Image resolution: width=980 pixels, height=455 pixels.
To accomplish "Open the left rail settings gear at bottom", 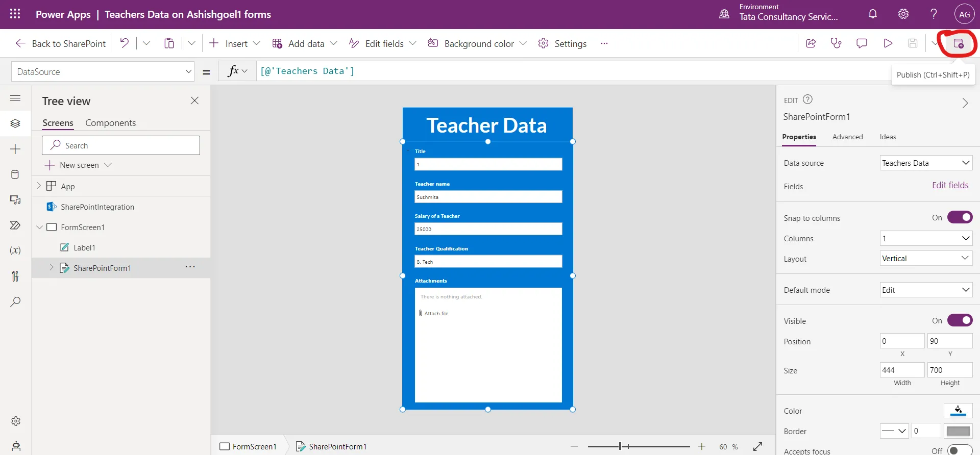I will point(16,421).
